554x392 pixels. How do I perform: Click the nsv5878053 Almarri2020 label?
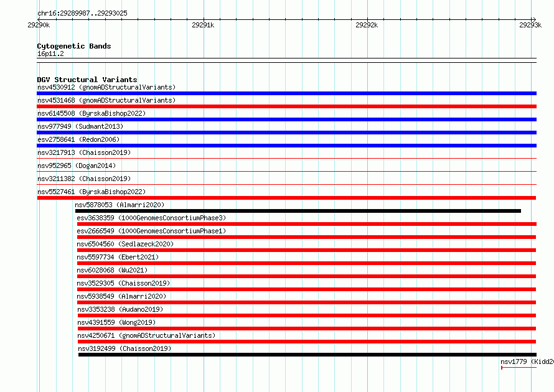click(120, 205)
